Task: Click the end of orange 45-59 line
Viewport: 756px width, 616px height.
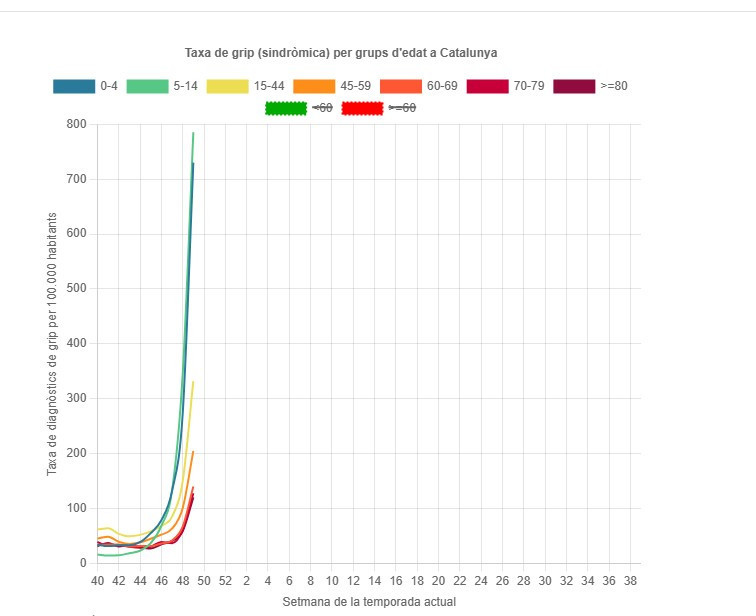Action: pos(193,452)
